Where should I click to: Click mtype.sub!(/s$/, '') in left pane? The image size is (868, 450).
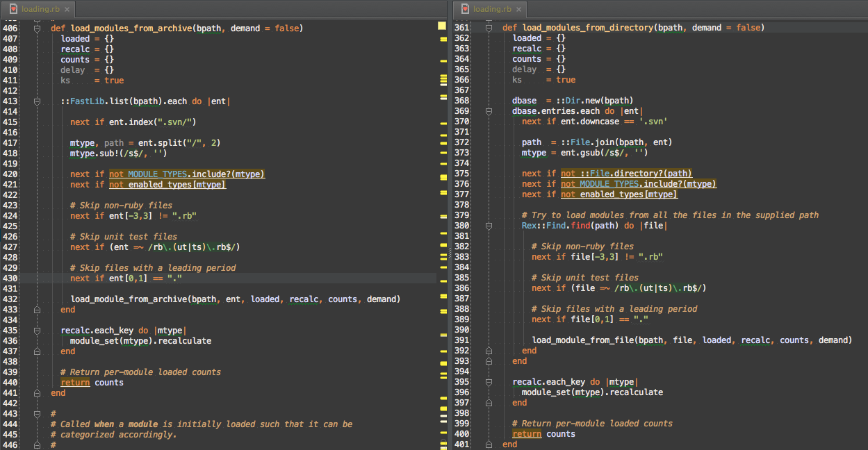(x=119, y=153)
